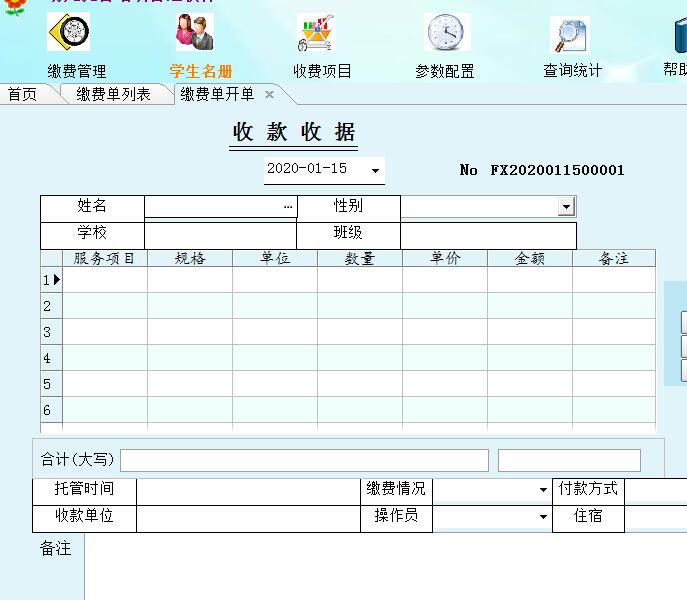Select grid row 5 header
This screenshot has width=687, height=600.
click(51, 384)
